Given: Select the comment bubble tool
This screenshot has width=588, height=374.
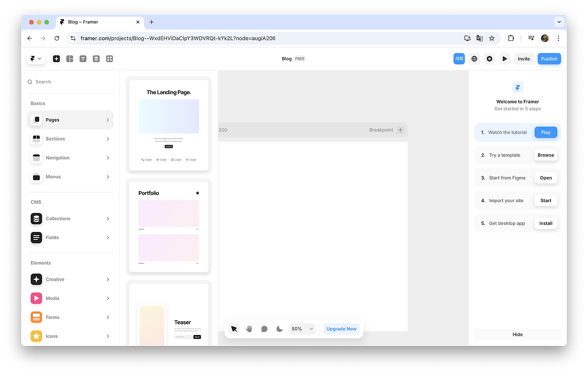Looking at the screenshot, I should (x=264, y=329).
